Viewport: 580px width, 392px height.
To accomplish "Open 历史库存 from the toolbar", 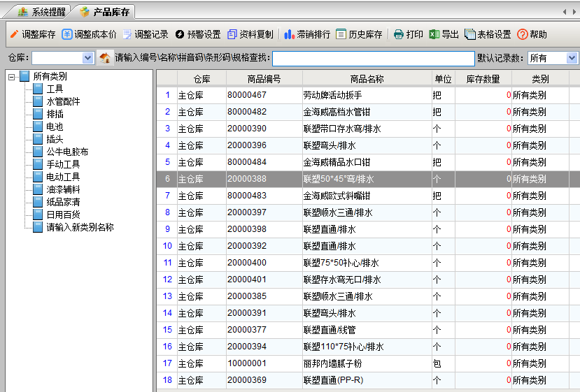I will tap(359, 34).
